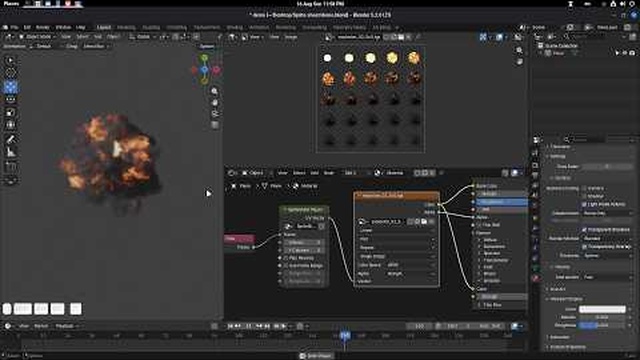
Task: Disable the Light Probe Volume checkbox
Action: pos(584,204)
